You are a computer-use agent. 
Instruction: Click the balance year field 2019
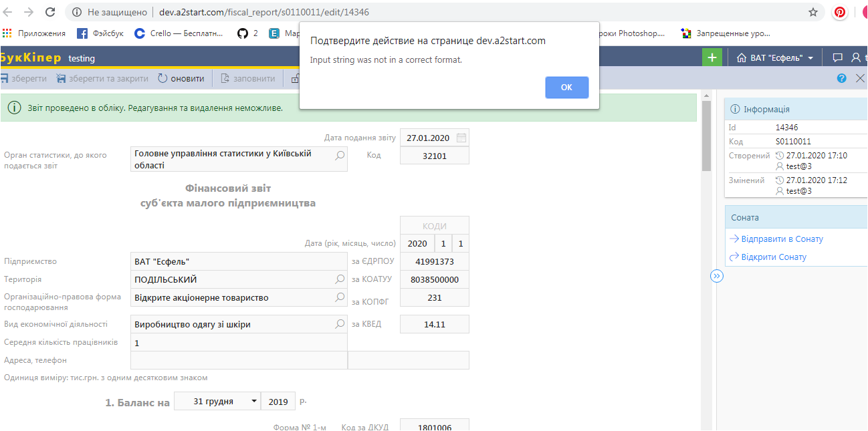pos(278,401)
